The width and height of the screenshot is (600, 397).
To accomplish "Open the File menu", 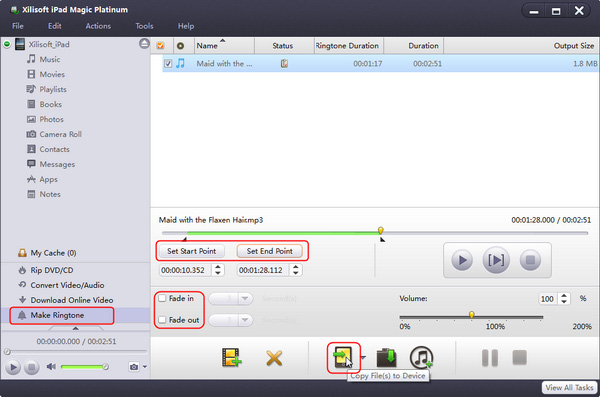I will pyautogui.click(x=18, y=26).
